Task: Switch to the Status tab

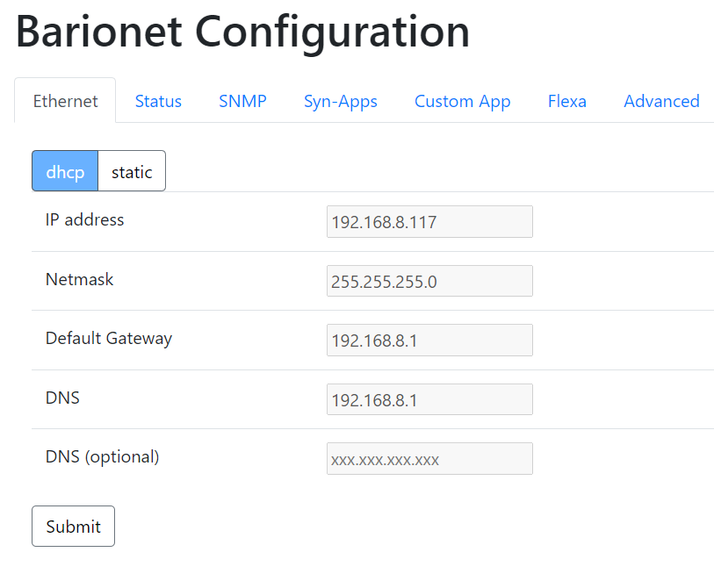Action: [158, 101]
